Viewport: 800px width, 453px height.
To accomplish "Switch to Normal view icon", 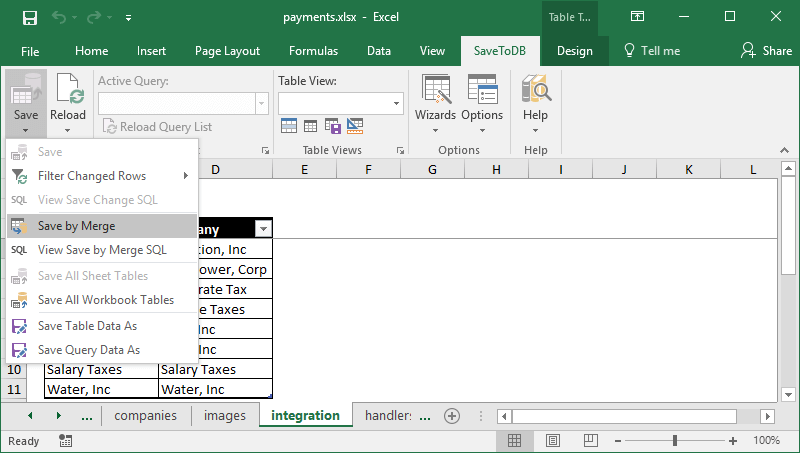I will (514, 440).
